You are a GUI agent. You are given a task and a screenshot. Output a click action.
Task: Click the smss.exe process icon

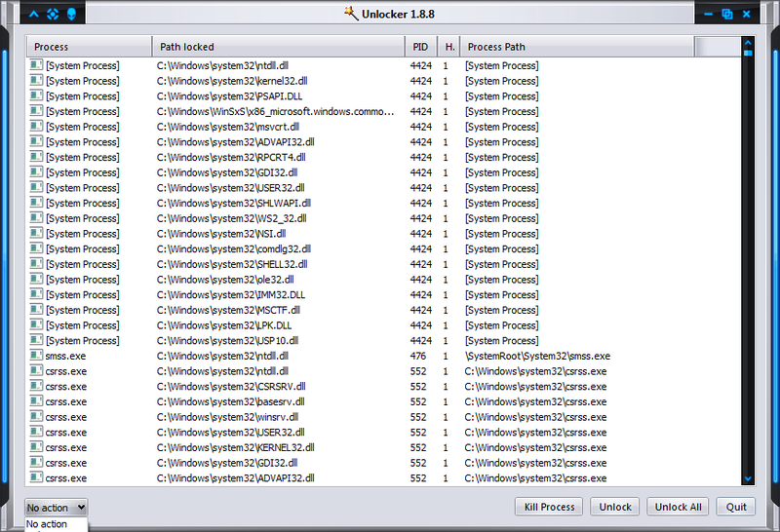36,356
